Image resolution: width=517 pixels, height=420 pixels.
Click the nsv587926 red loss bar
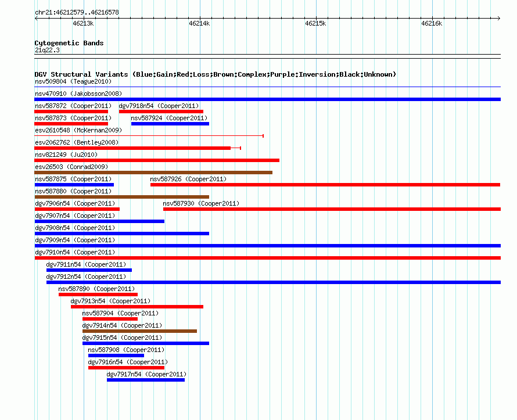tap(325, 185)
